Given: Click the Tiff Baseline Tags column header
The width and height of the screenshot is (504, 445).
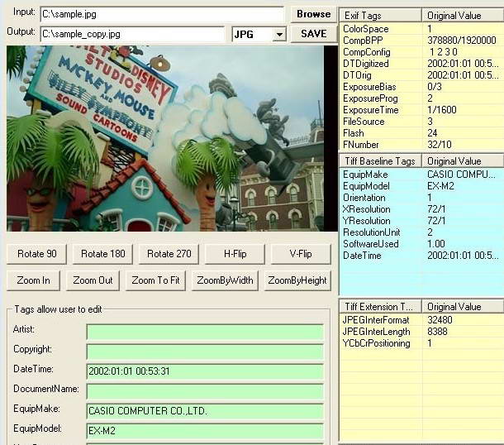Looking at the screenshot, I should click(381, 161).
